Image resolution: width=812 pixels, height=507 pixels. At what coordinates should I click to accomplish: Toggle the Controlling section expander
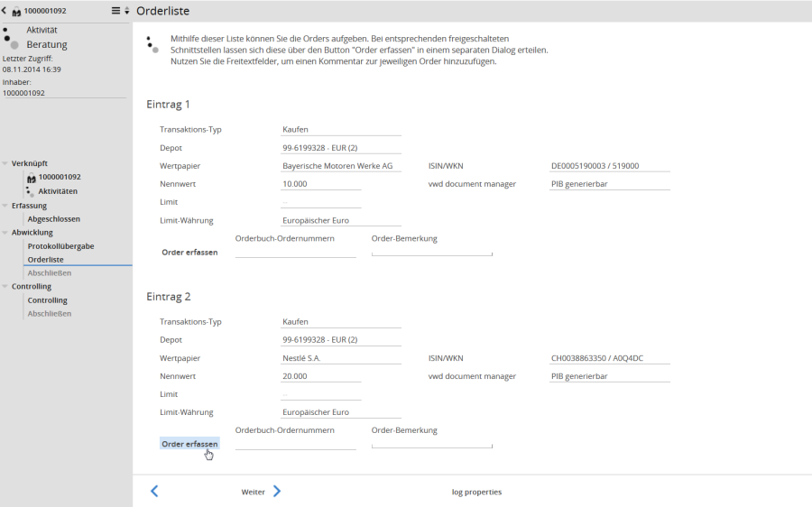[x=5, y=287]
